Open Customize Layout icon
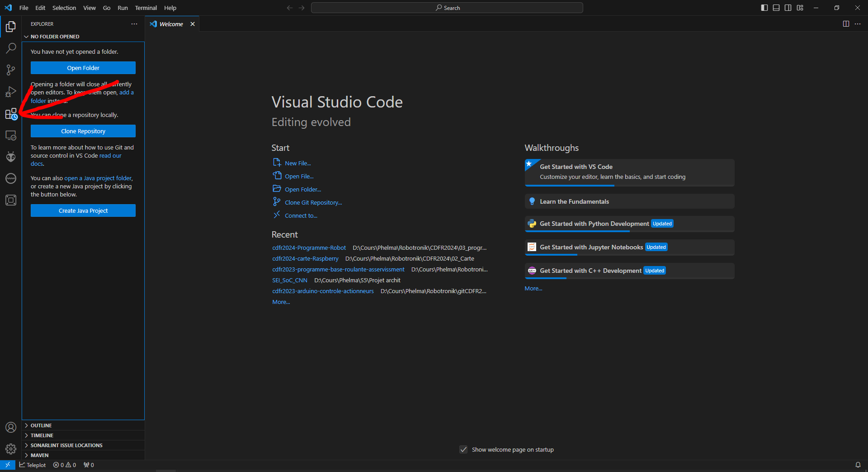The width and height of the screenshot is (868, 472). coord(800,8)
